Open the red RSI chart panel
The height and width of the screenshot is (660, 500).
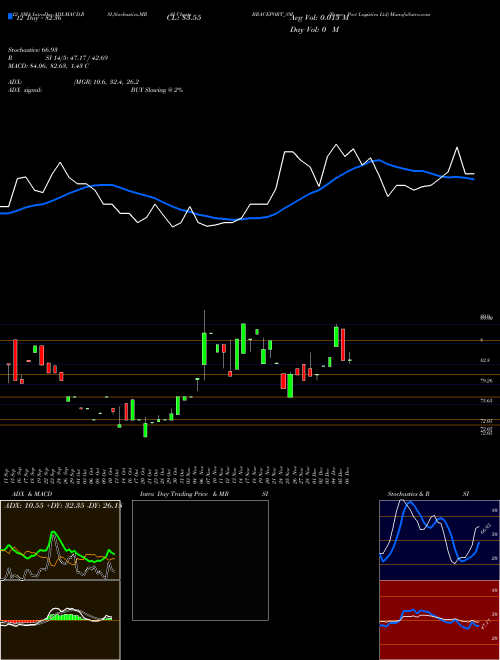point(439,620)
